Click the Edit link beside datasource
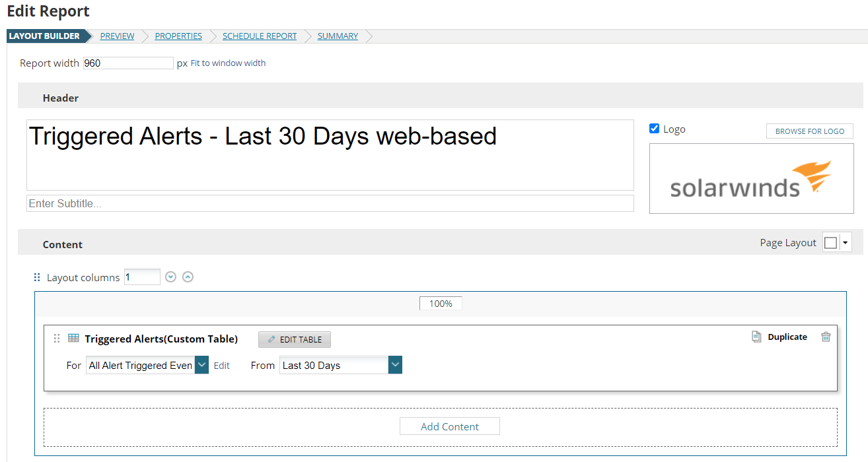Screen dimensions: 868x462 tap(222, 365)
